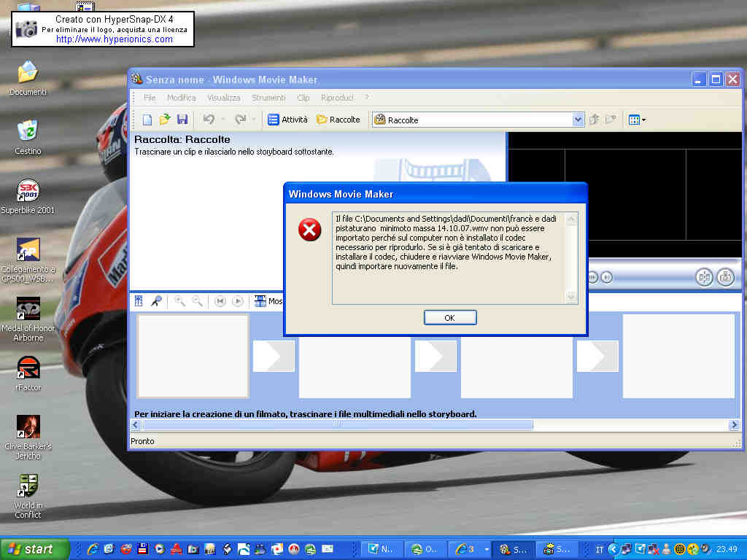Switch to timeline view with Mos button

(268, 301)
